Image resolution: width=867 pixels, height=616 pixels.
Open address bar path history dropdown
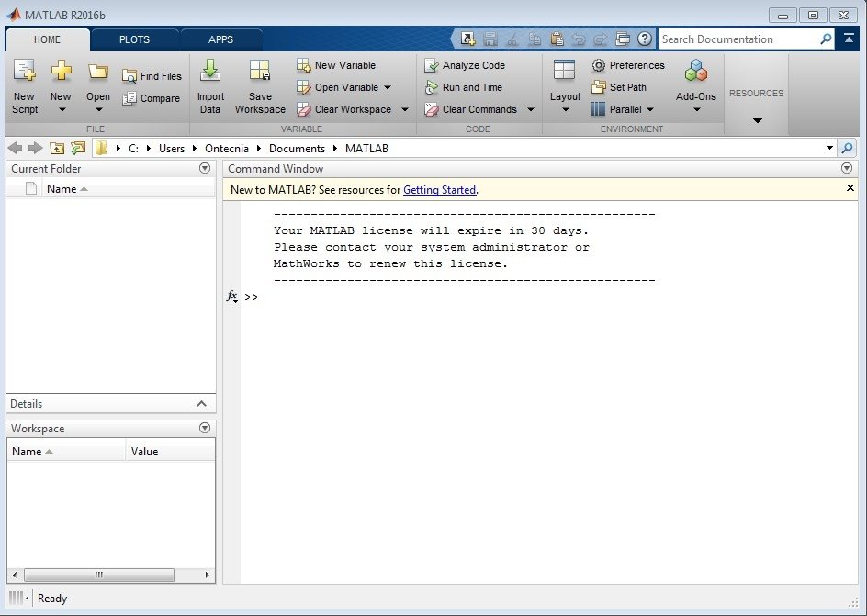pos(829,148)
